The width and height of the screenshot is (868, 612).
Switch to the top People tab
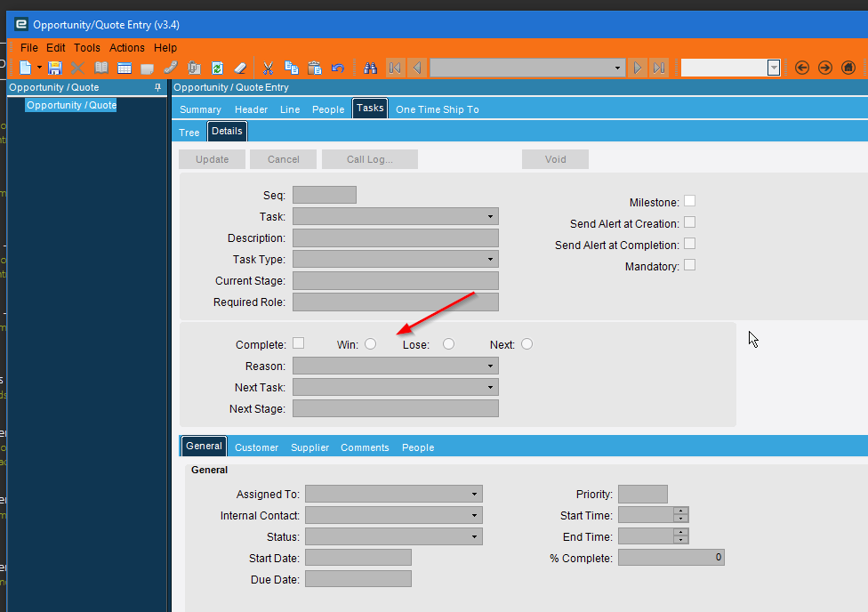click(327, 109)
